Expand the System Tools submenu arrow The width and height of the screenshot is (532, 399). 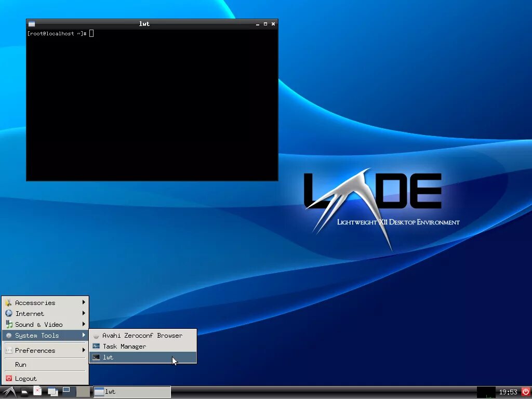click(x=84, y=335)
